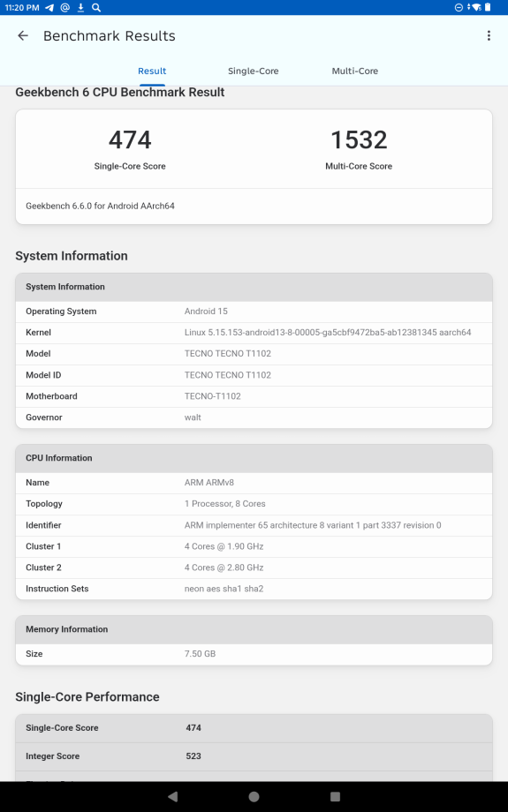
Task: Tap the ARM ARMv8 CPU name value
Action: pyautogui.click(x=209, y=483)
